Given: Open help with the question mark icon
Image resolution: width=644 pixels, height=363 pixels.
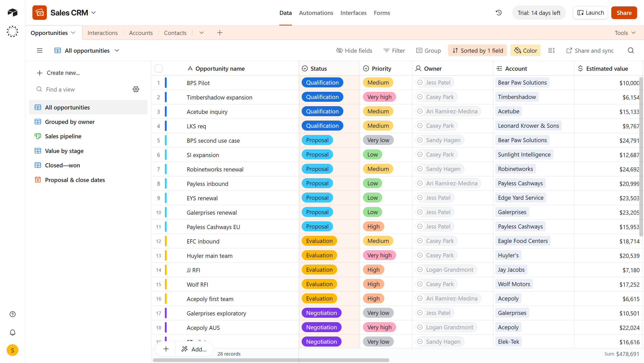Looking at the screenshot, I should [x=12, y=314].
